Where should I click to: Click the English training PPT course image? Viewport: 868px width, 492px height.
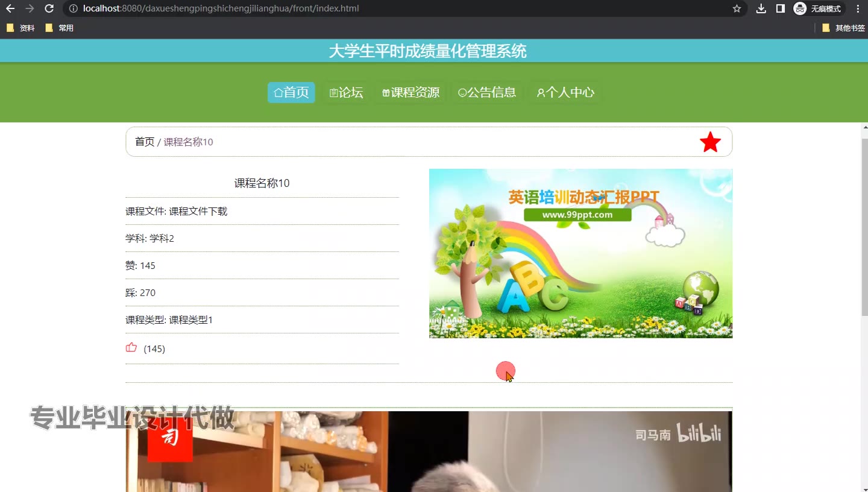click(580, 253)
